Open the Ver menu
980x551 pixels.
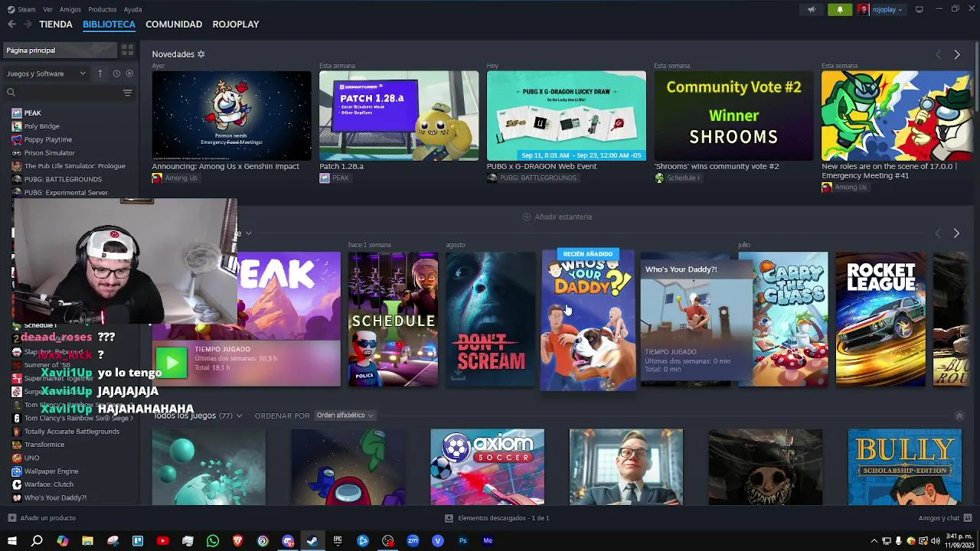[x=48, y=9]
